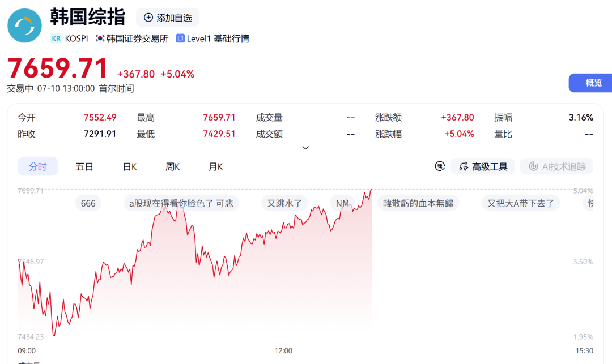The height and width of the screenshot is (364, 612).
Task: Click the KR market badge icon
Action: click(x=56, y=38)
